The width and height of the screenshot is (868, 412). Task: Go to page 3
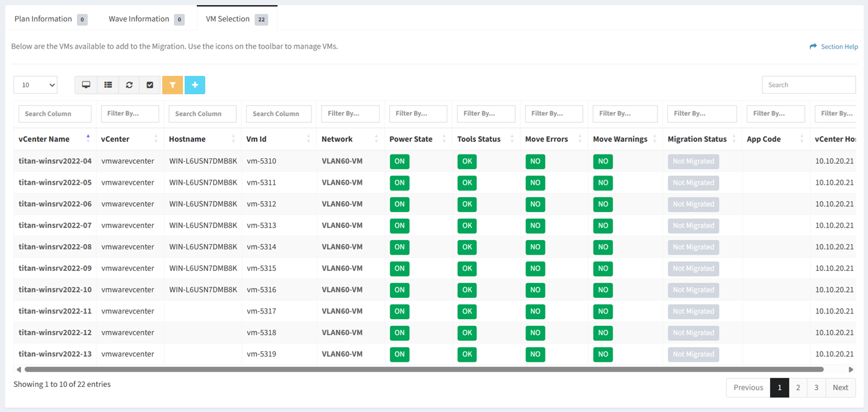point(816,388)
